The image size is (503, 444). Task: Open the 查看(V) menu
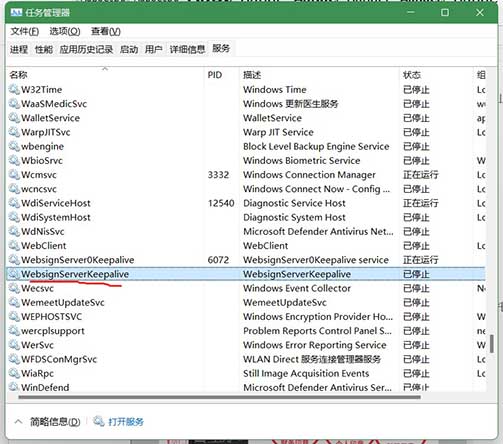coord(106,31)
